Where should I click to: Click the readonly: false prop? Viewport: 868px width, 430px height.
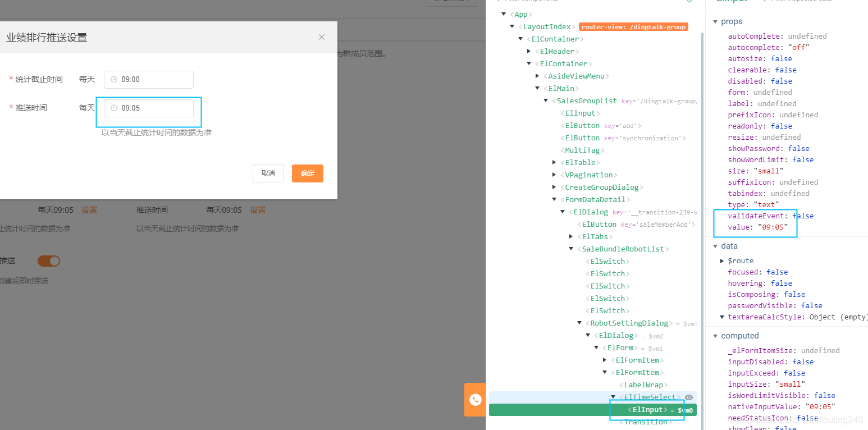coord(760,126)
